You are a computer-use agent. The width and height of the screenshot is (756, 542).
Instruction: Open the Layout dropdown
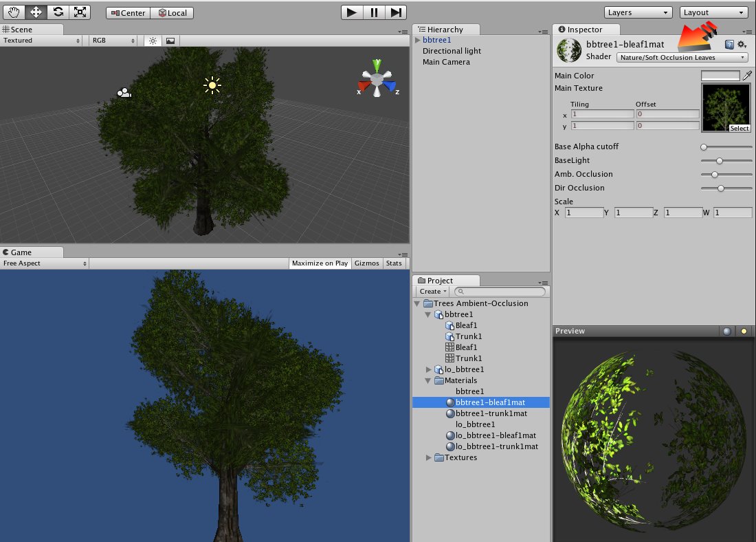[713, 12]
